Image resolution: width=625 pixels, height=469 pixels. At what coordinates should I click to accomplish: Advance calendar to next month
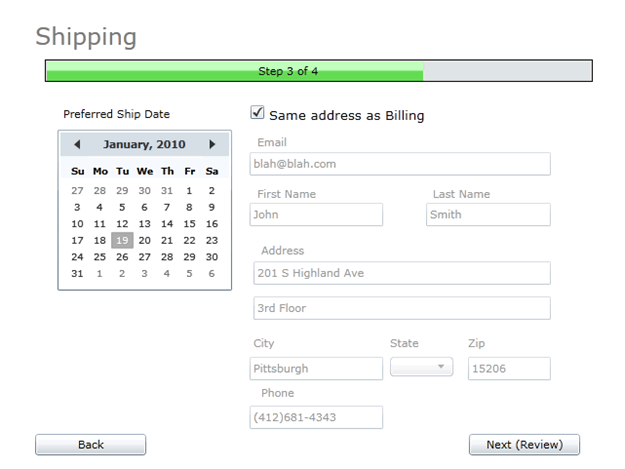coord(212,144)
